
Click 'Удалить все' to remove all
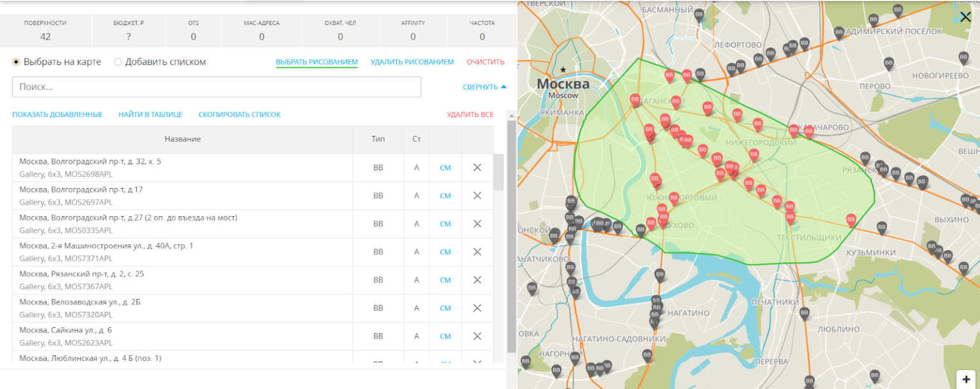[x=470, y=115]
